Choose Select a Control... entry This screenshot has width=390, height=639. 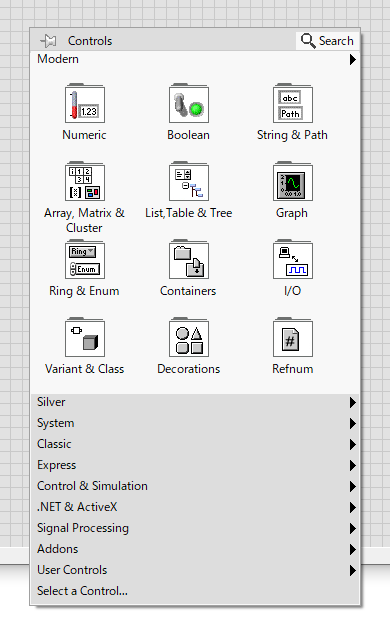click(195, 591)
